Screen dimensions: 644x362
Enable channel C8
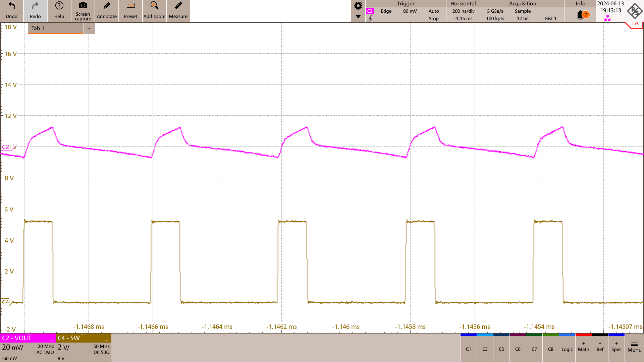tap(550, 348)
